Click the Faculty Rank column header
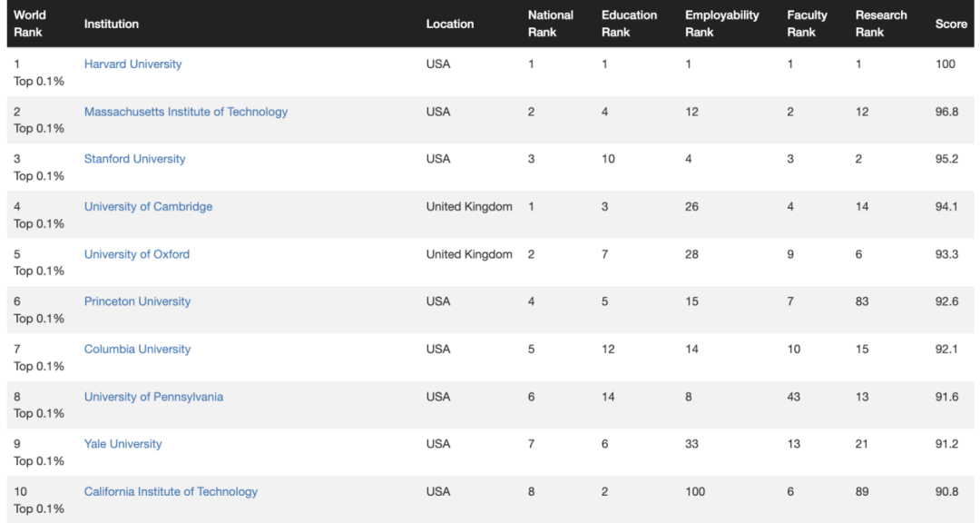The width and height of the screenshot is (980, 523). [807, 24]
